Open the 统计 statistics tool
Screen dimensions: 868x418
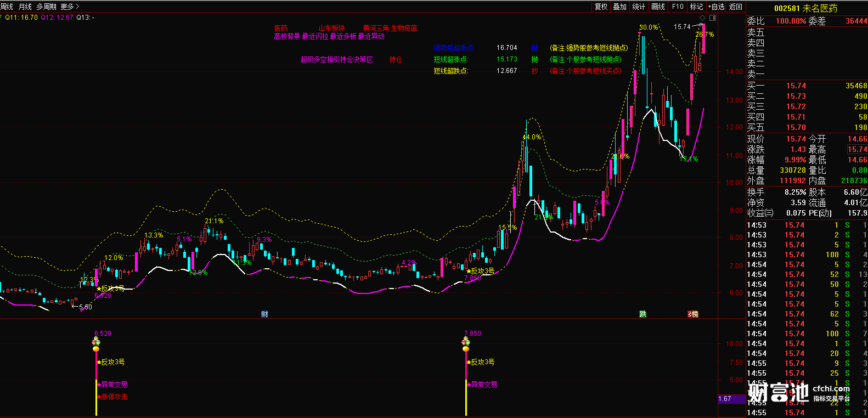tap(639, 7)
